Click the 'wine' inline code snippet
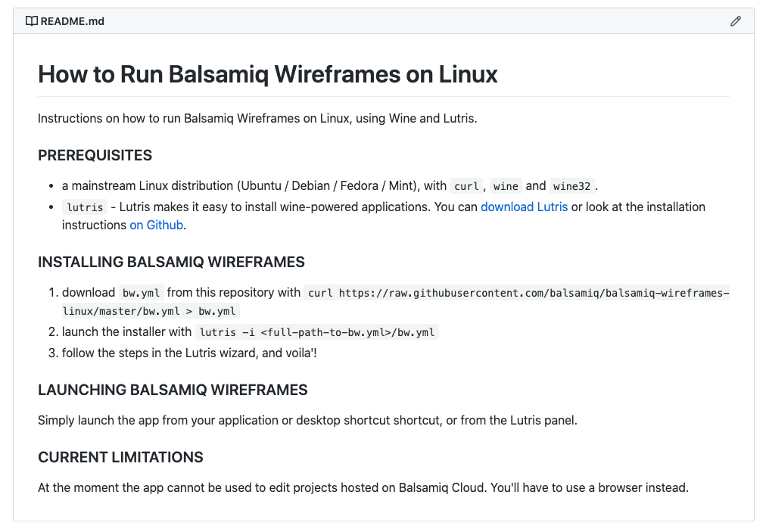This screenshot has width=766, height=532. tap(506, 186)
